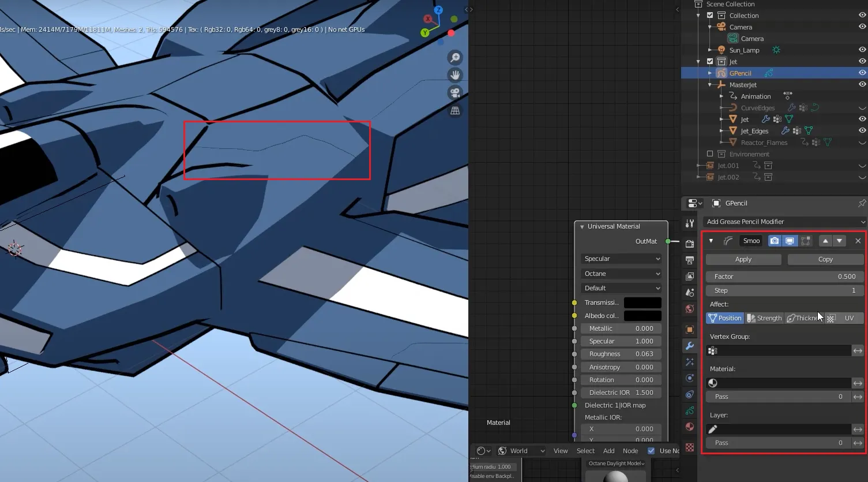Click the Copy modifier button

[825, 259]
